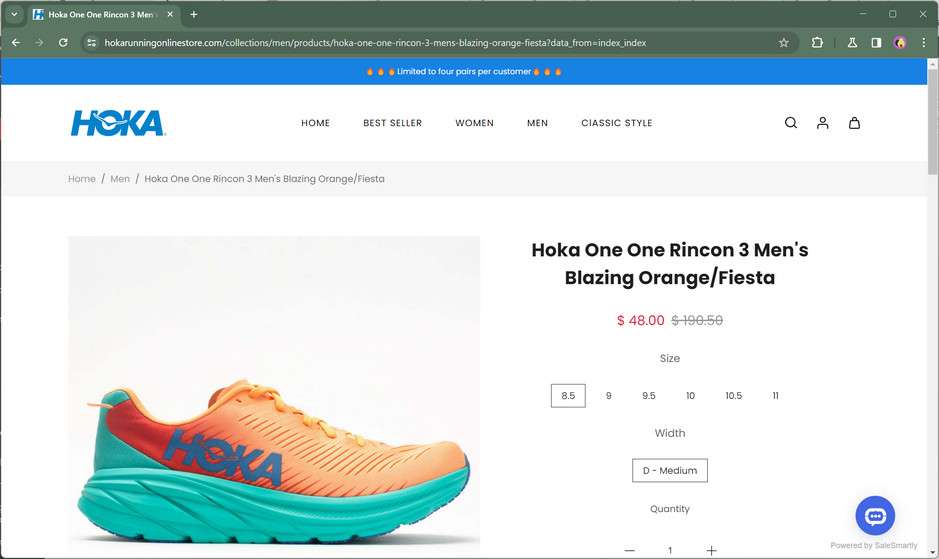The image size is (939, 559).
Task: Open the BEST SELLER menu item
Action: click(x=392, y=123)
